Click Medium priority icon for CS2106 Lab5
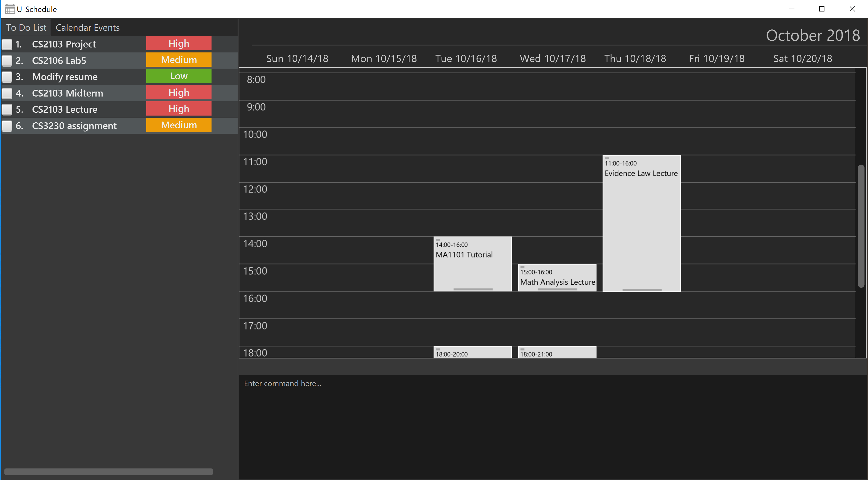The height and width of the screenshot is (480, 868). (178, 60)
